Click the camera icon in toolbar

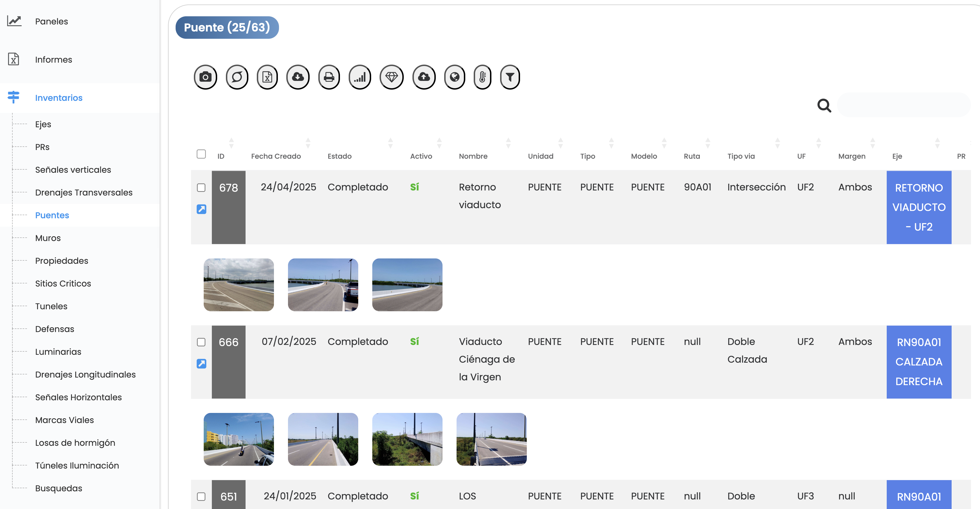click(x=205, y=77)
